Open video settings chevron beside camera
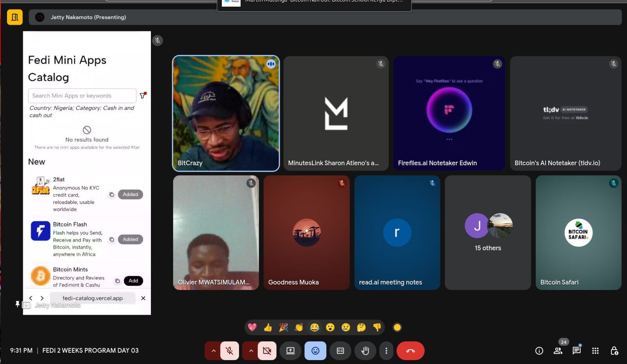627x364 pixels. 251,351
